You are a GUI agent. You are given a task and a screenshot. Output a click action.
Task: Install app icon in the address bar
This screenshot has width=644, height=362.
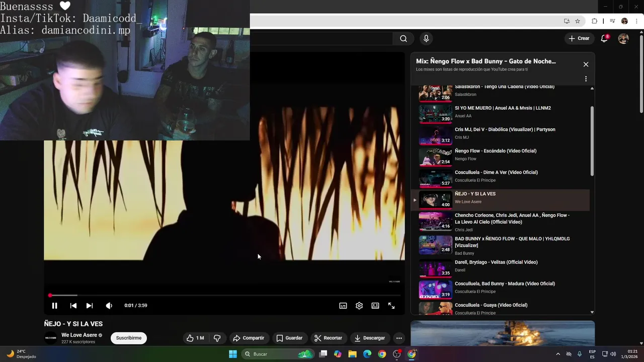click(x=567, y=21)
